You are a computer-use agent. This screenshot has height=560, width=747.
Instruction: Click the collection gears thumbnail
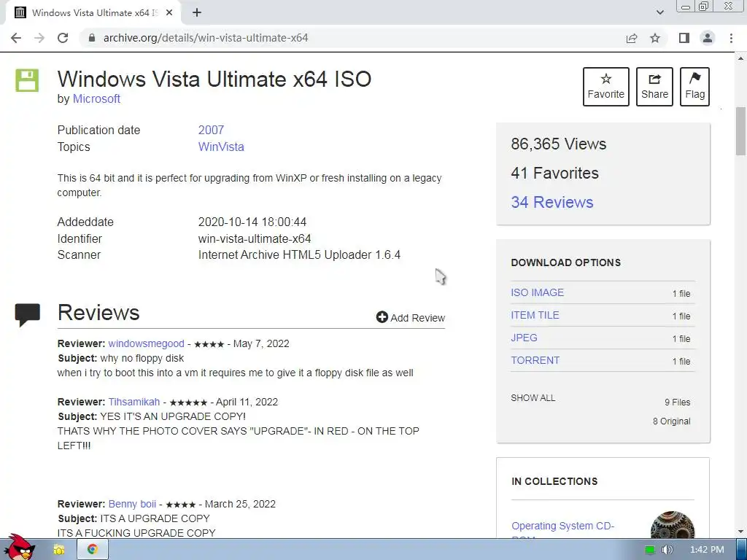[672, 525]
